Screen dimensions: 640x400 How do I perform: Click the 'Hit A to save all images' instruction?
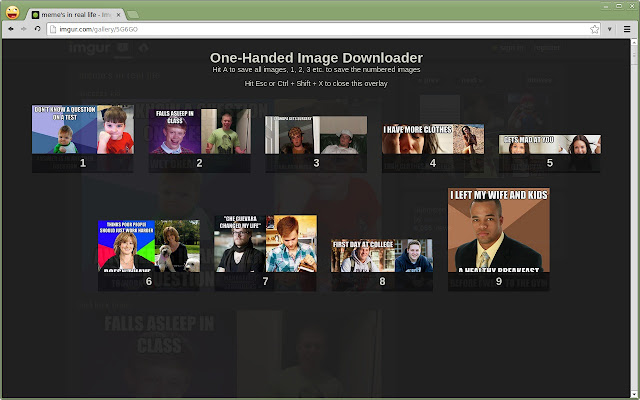316,70
